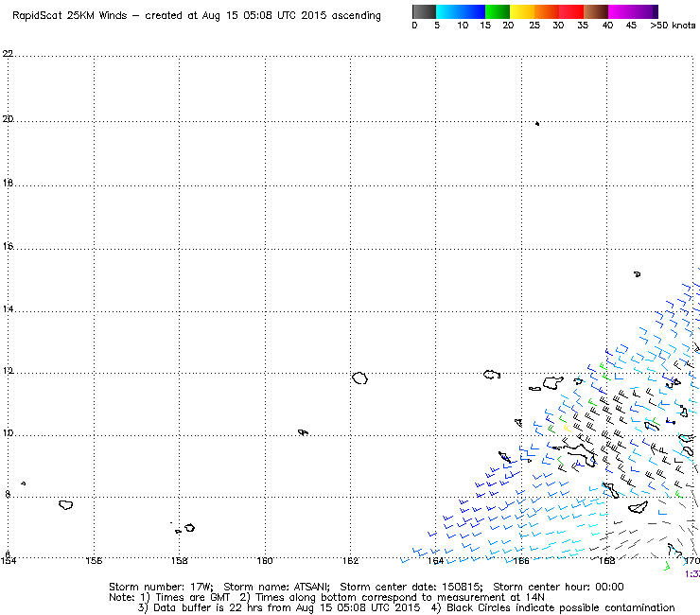Screen dimensions: 700x615
Task: Click the 'Storm name: ATSANI;' text
Action: pos(277,587)
